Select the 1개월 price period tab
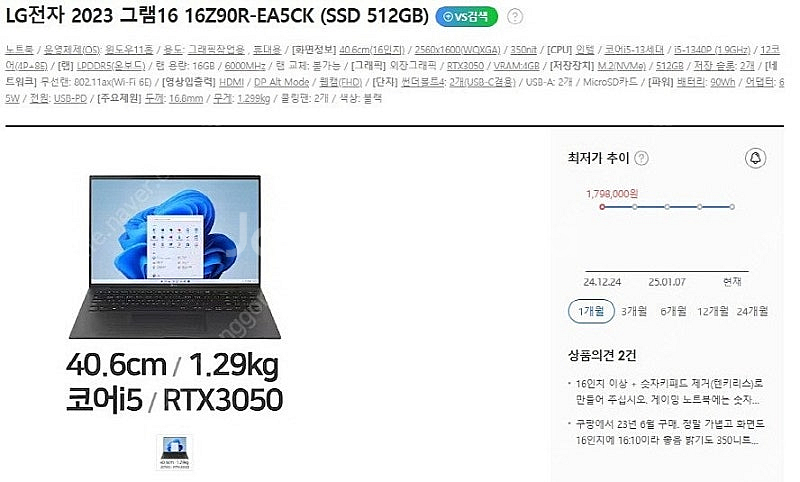This screenshot has height=482, width=800. [x=591, y=311]
